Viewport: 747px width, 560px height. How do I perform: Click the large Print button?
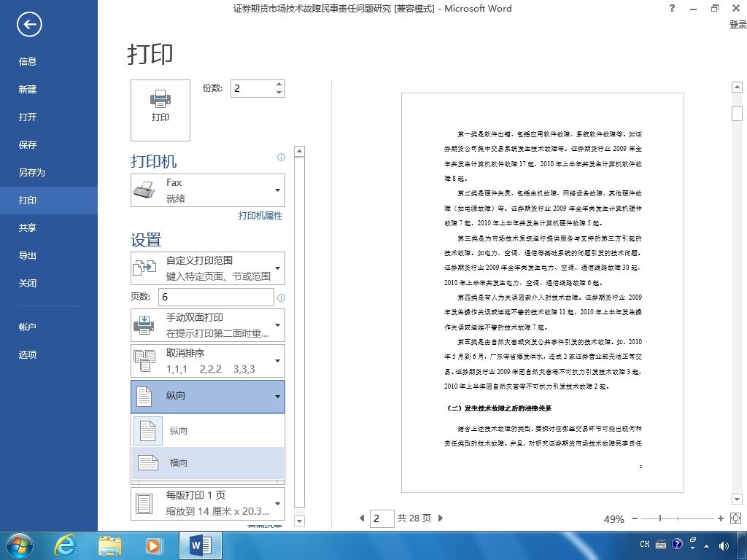(x=160, y=110)
